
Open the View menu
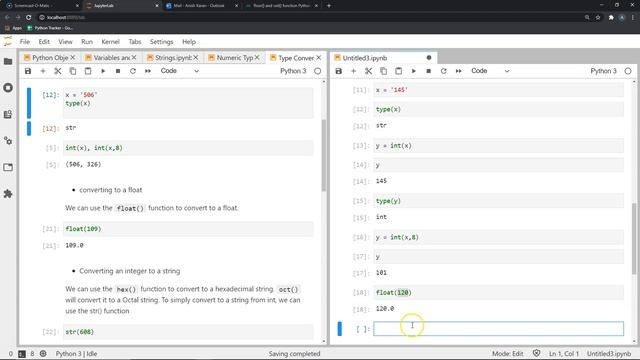65,42
